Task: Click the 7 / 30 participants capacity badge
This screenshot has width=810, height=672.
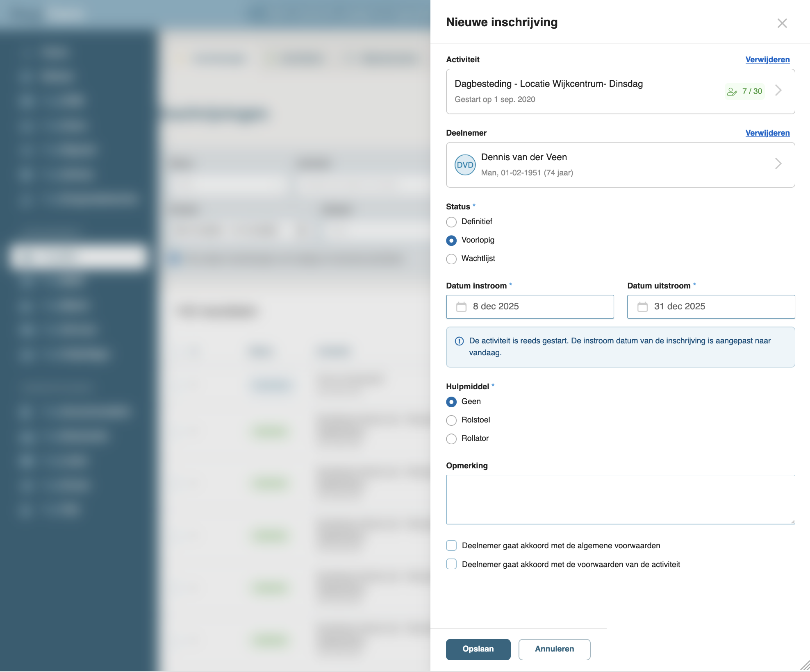Action: click(x=744, y=91)
